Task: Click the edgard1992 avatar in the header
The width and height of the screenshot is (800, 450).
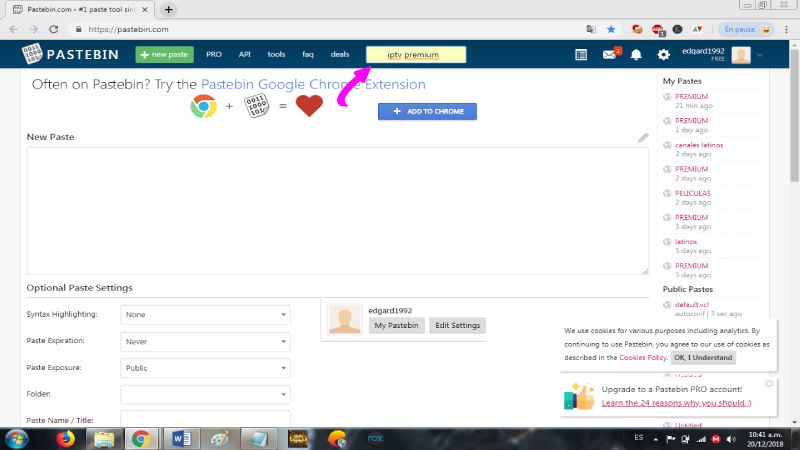Action: coord(741,55)
